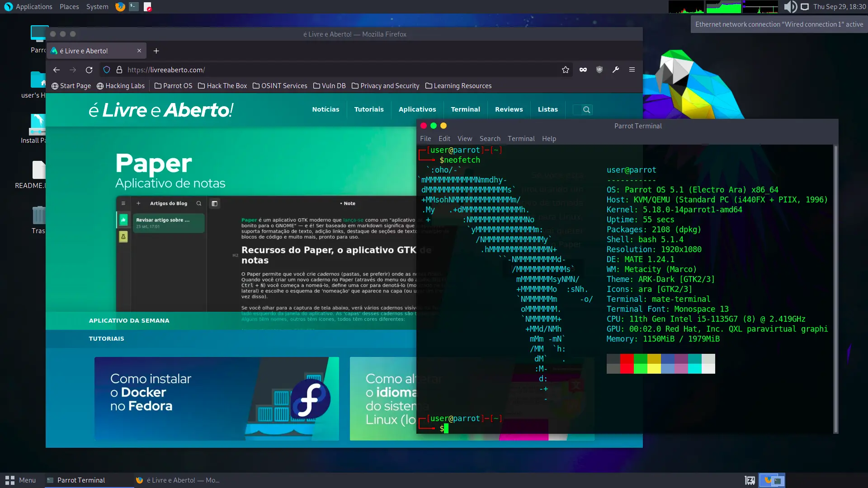Open the Hacking Labs bookmark
Screen dimensions: 868x488
coord(121,86)
